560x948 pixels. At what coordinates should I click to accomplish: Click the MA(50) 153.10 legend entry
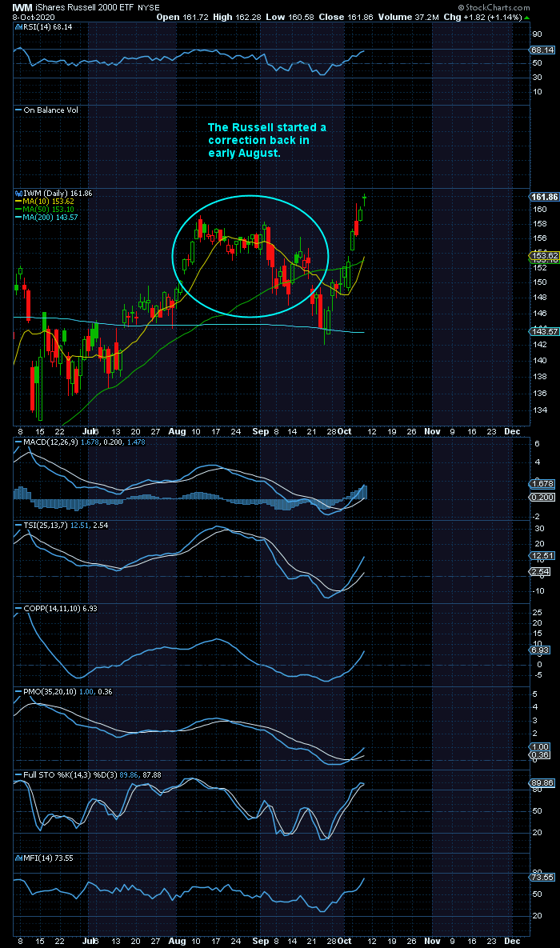(44, 209)
